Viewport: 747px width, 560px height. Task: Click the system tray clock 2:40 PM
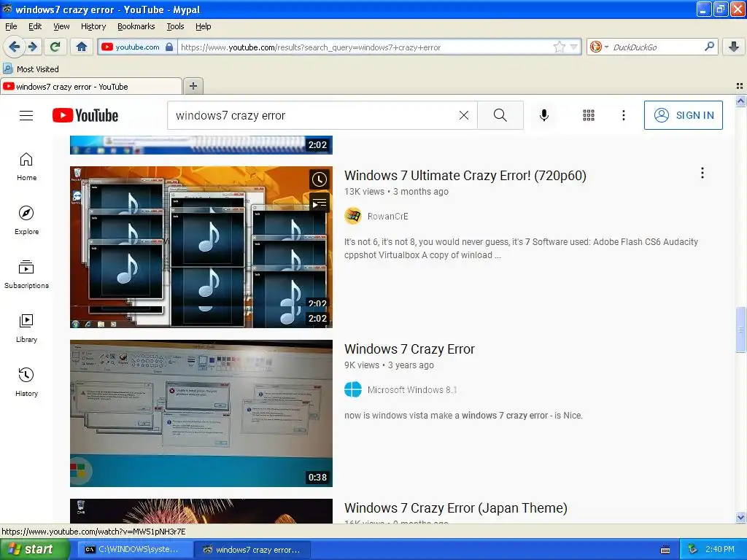[720, 549]
